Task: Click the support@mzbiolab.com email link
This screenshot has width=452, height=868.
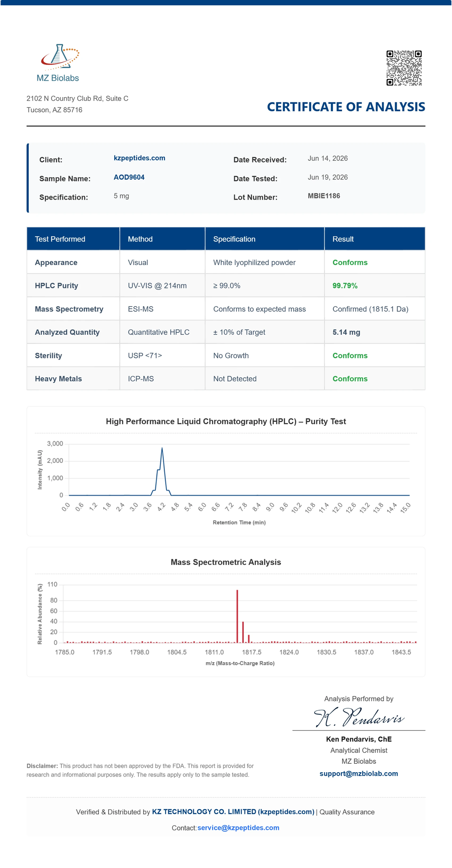Action: pyautogui.click(x=358, y=773)
